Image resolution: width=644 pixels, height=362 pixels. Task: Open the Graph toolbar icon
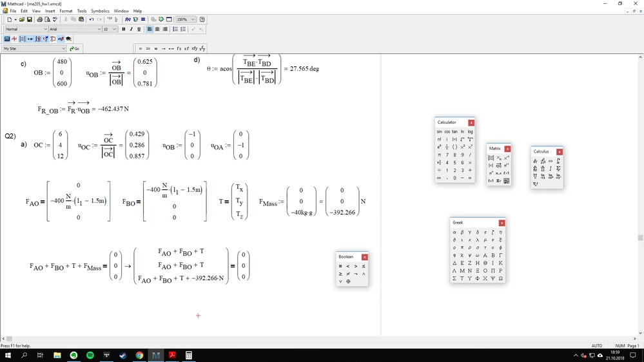click(14, 39)
